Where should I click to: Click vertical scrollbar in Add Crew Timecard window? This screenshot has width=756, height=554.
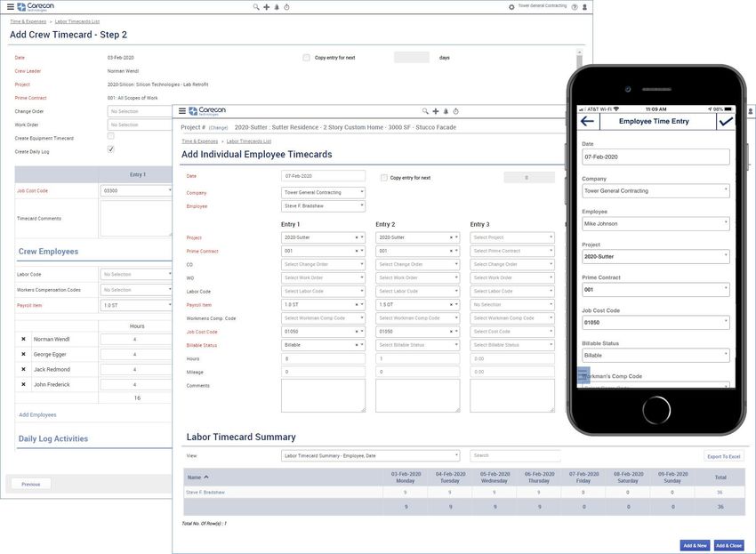[579, 60]
